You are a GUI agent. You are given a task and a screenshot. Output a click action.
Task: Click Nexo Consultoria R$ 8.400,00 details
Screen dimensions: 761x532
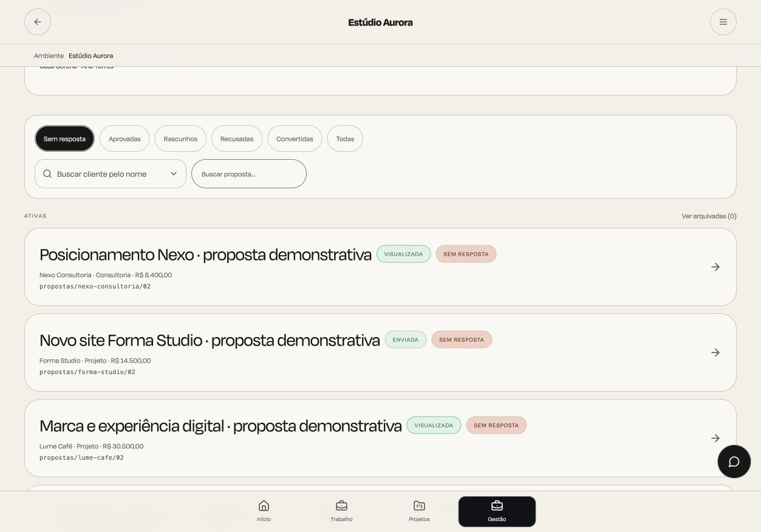pos(106,275)
